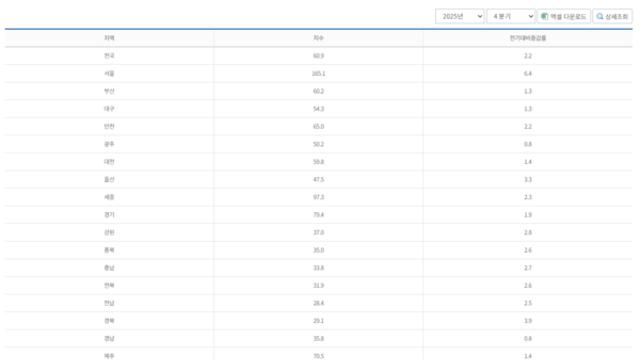Select the 부산 region cell
Screen dimensions: 640x360
(109, 91)
